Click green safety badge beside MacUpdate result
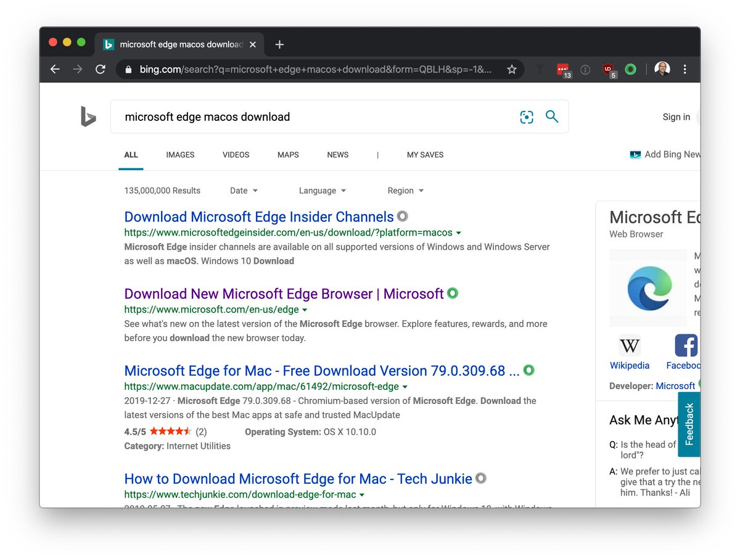This screenshot has width=740, height=560. pyautogui.click(x=528, y=371)
